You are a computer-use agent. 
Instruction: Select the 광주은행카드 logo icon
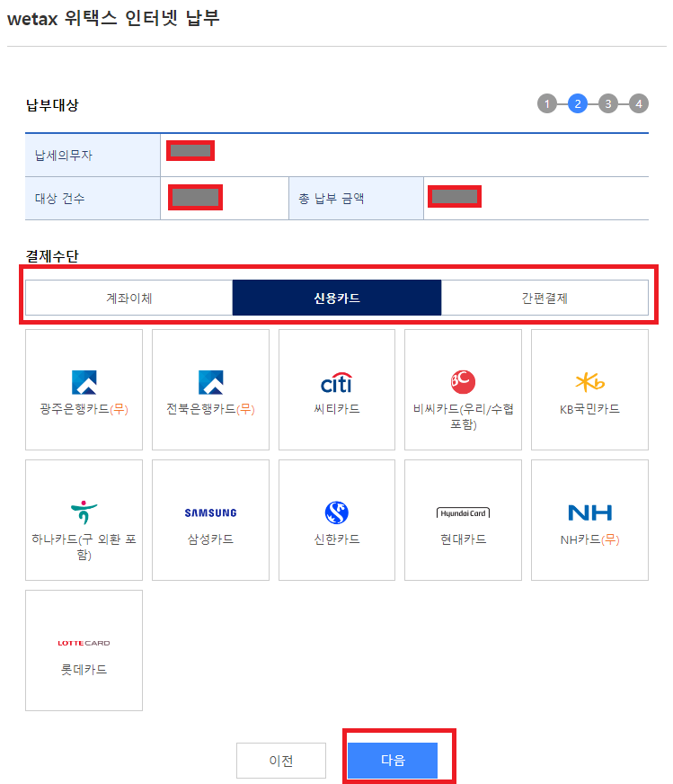coord(84,382)
